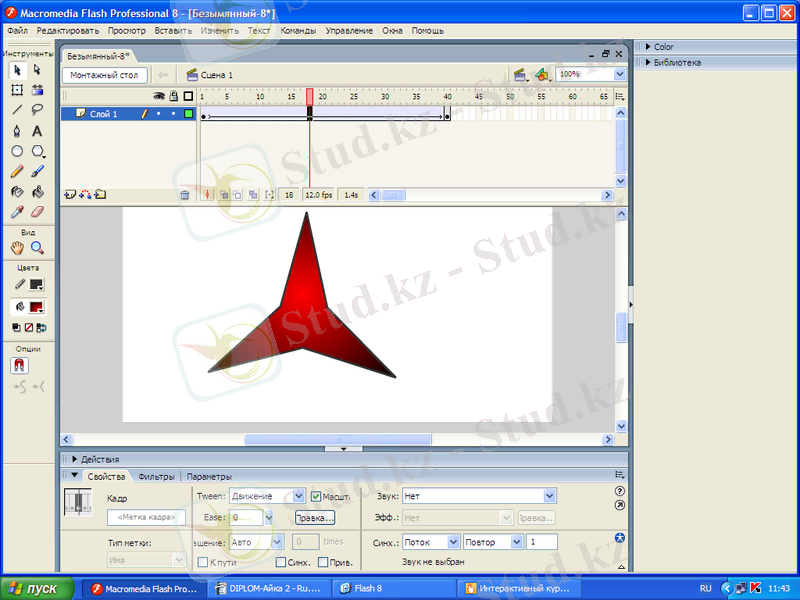
Task: Click the Монтажный стол button
Action: pos(104,75)
